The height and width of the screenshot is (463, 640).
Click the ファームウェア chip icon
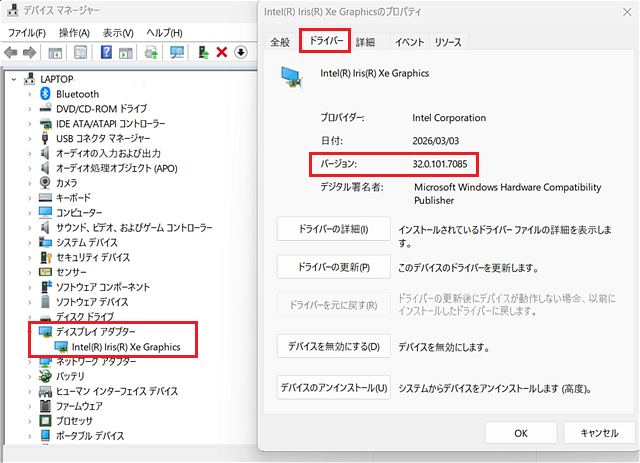(45, 406)
